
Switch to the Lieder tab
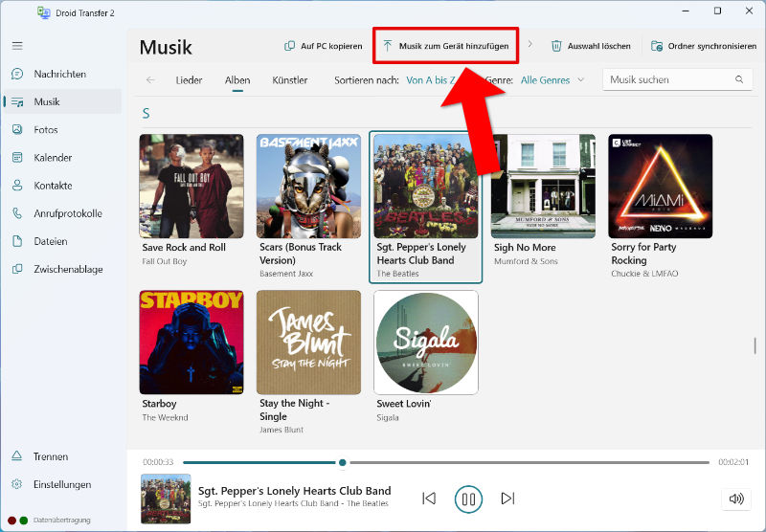coord(189,80)
